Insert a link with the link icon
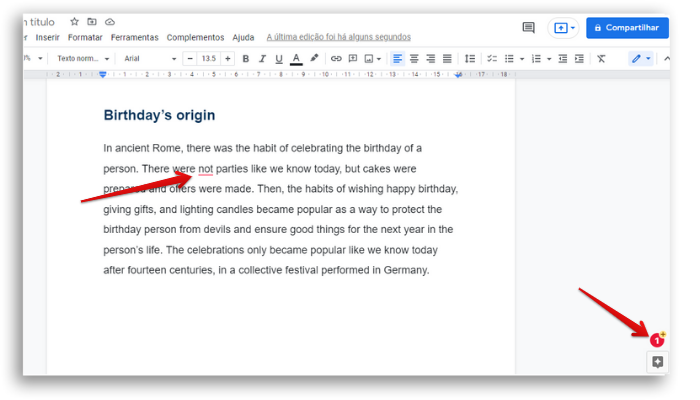The image size is (700, 400). pyautogui.click(x=336, y=58)
